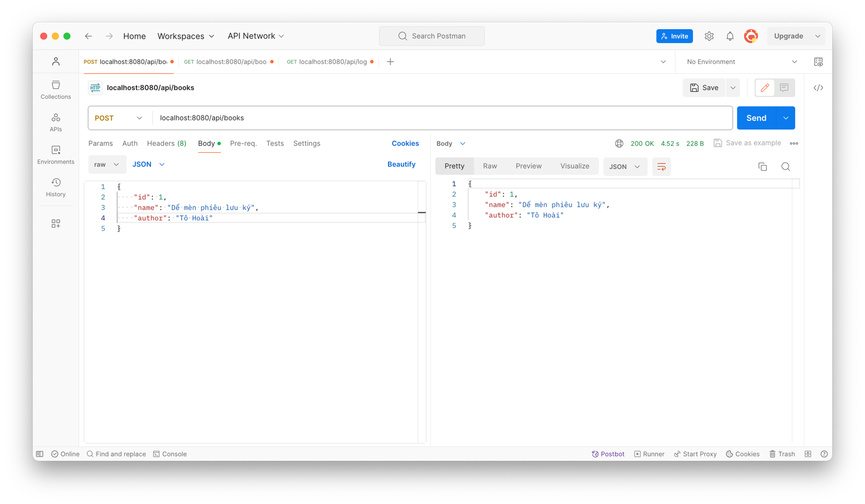Open the History sidebar panel

tap(56, 187)
